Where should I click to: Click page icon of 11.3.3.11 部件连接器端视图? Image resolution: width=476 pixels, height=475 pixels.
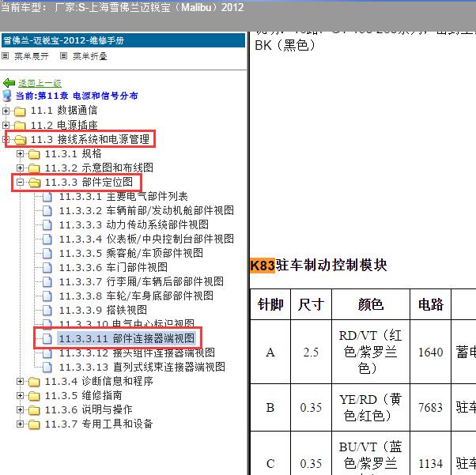[47, 339]
